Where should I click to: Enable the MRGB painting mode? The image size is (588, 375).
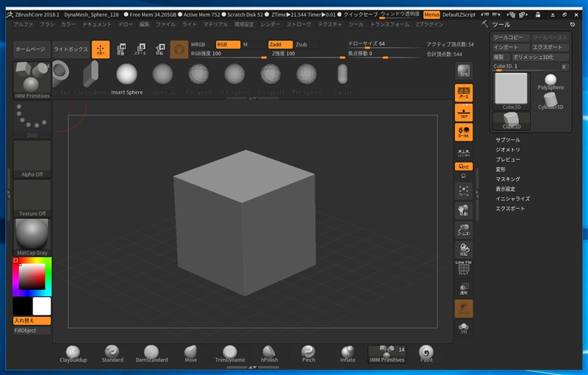click(202, 44)
